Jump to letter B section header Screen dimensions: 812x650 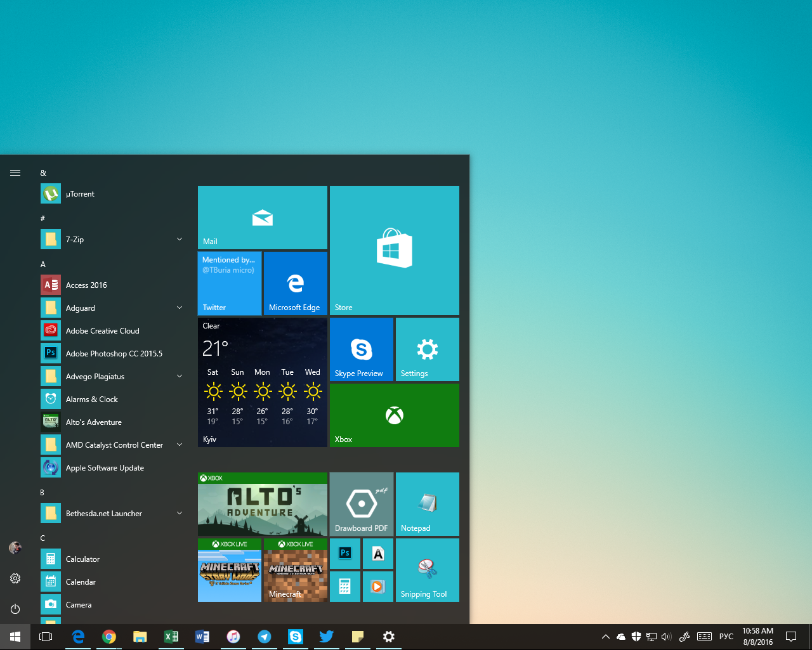click(x=43, y=493)
